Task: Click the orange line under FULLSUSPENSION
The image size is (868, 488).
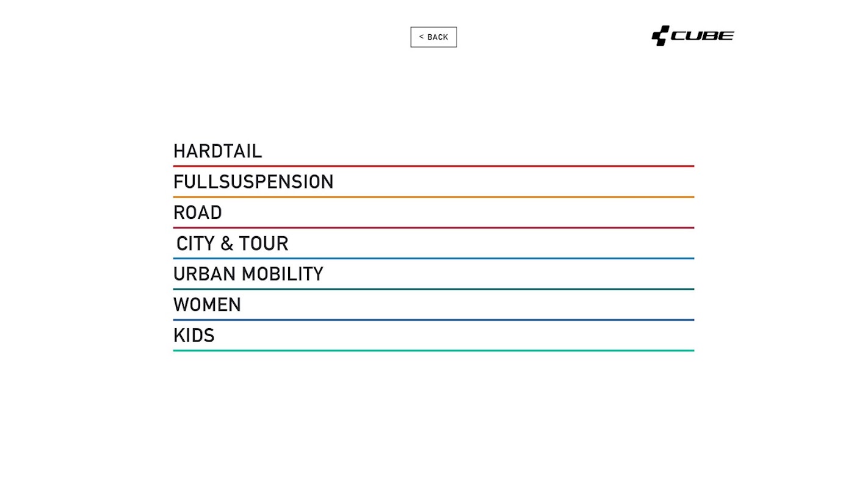Action: pyautogui.click(x=433, y=197)
